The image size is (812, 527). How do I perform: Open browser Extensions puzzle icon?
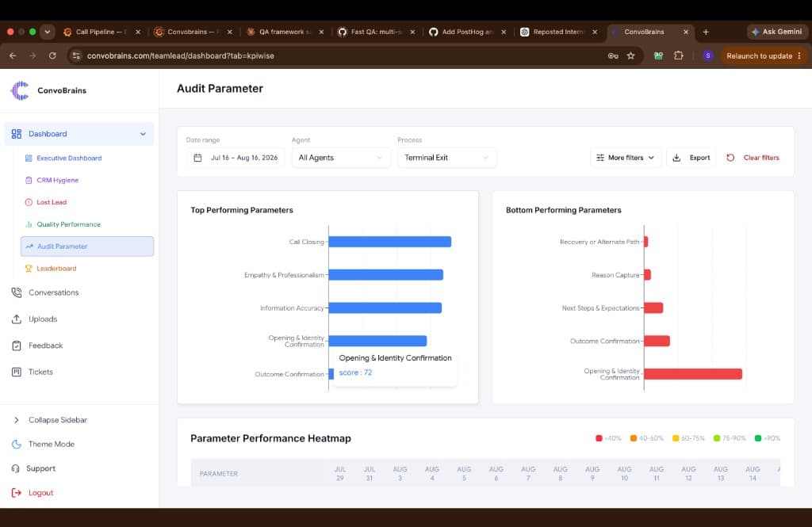pos(679,55)
